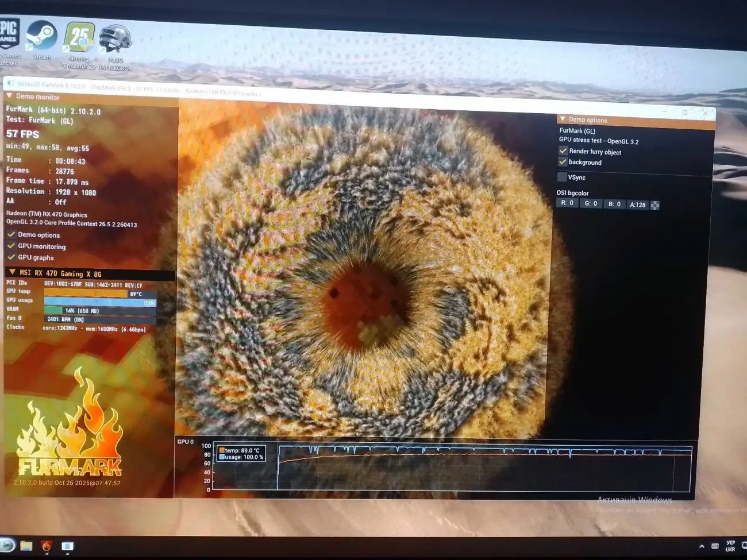Viewport: 747px width, 560px height.
Task: Show hidden system tray icons
Action: [x=702, y=546]
